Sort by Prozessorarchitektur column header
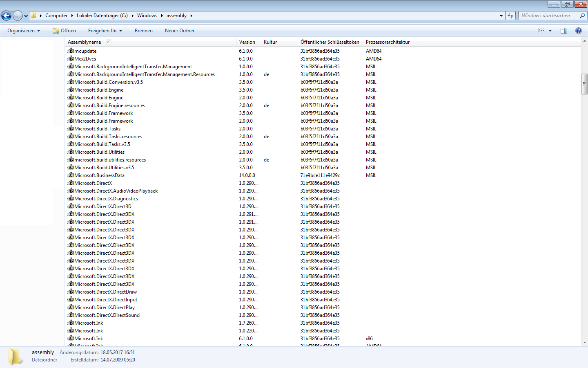The height and width of the screenshot is (368, 588). 391,42
